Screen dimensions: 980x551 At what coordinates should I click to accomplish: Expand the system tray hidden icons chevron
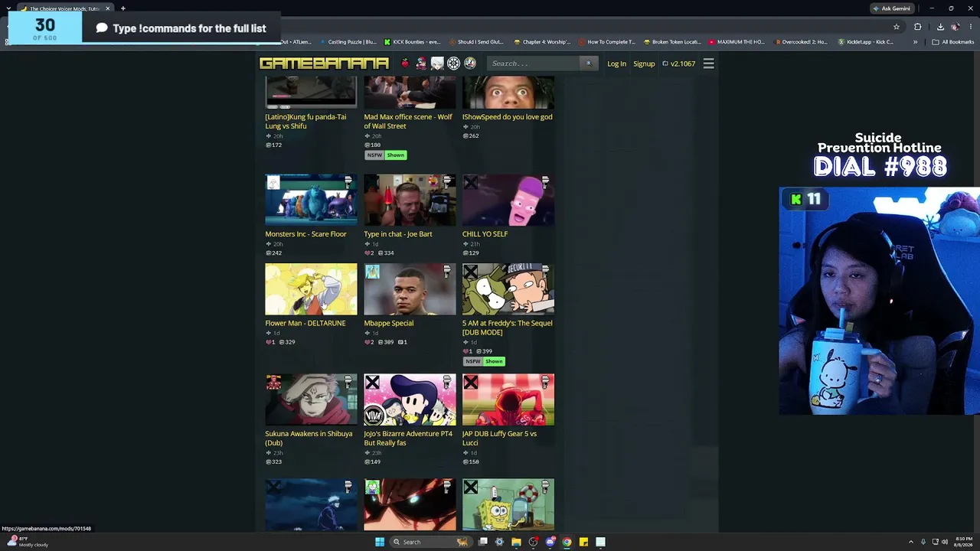pos(910,542)
